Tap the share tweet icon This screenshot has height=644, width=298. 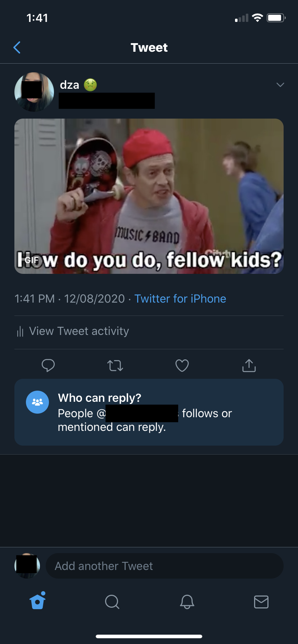coord(249,365)
